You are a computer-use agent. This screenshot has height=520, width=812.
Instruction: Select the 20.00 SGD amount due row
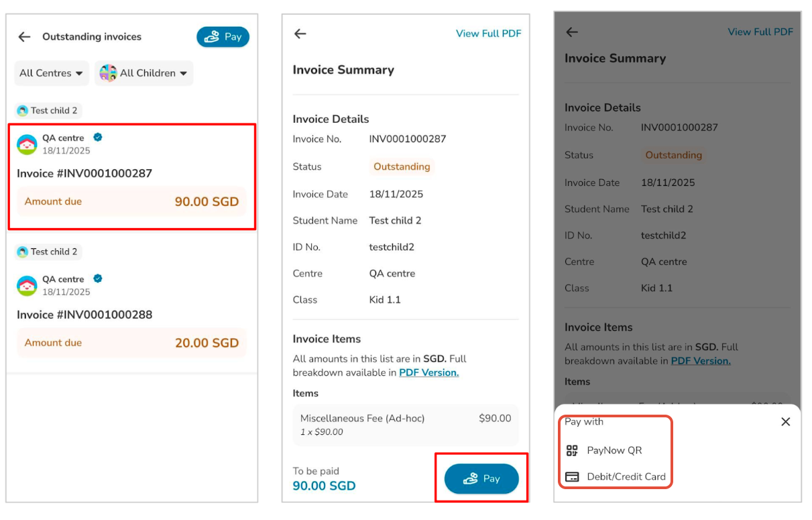(131, 343)
